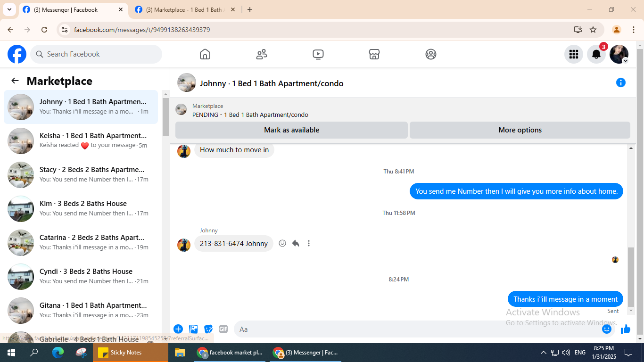Viewport: 644px width, 362px height.
Task: Go to the Home feed icon
Action: tap(205, 54)
